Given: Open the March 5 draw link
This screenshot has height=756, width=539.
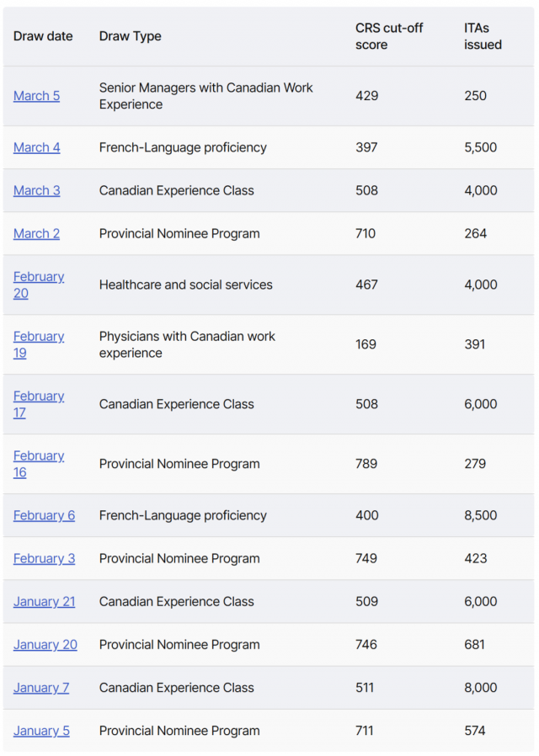Looking at the screenshot, I should pyautogui.click(x=36, y=96).
